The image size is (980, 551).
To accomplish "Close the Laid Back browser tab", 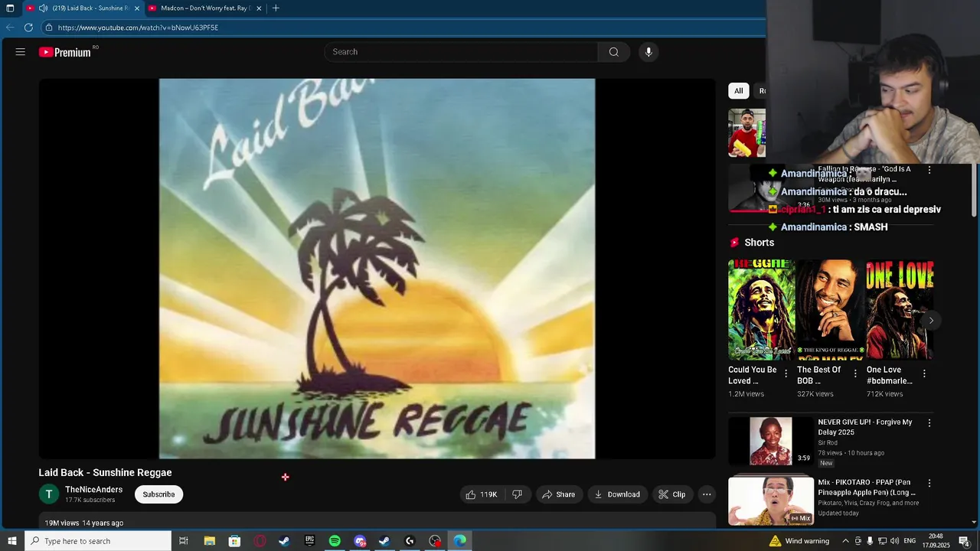I will pos(137,8).
